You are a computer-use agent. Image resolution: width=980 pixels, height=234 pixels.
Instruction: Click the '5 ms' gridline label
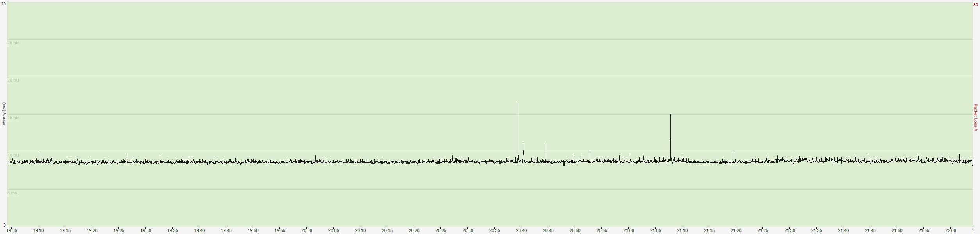12,193
